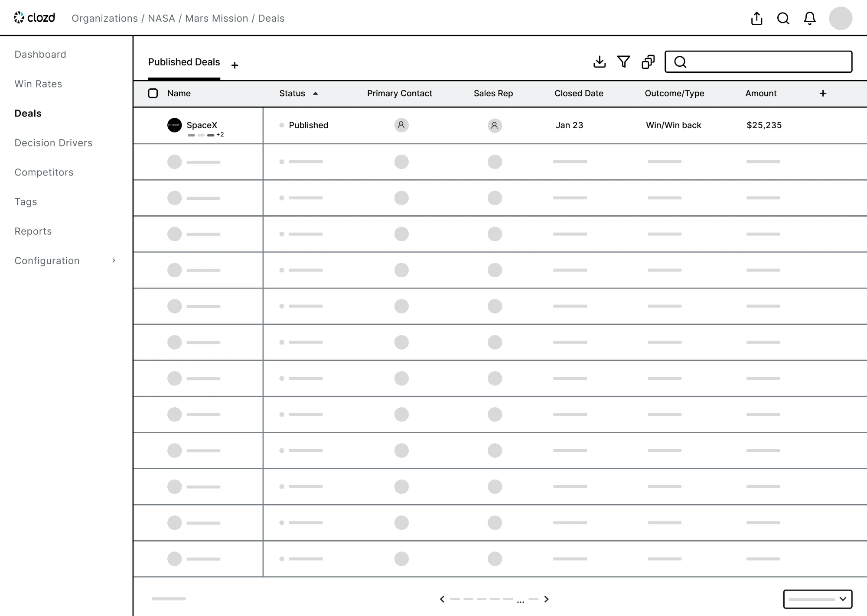This screenshot has width=867, height=616.
Task: Click Amount column header
Action: pyautogui.click(x=761, y=93)
